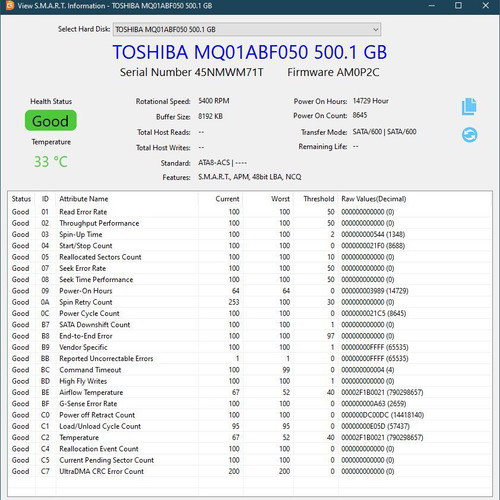
Task: Select the C2 Temperature attribute row
Action: pos(250,437)
